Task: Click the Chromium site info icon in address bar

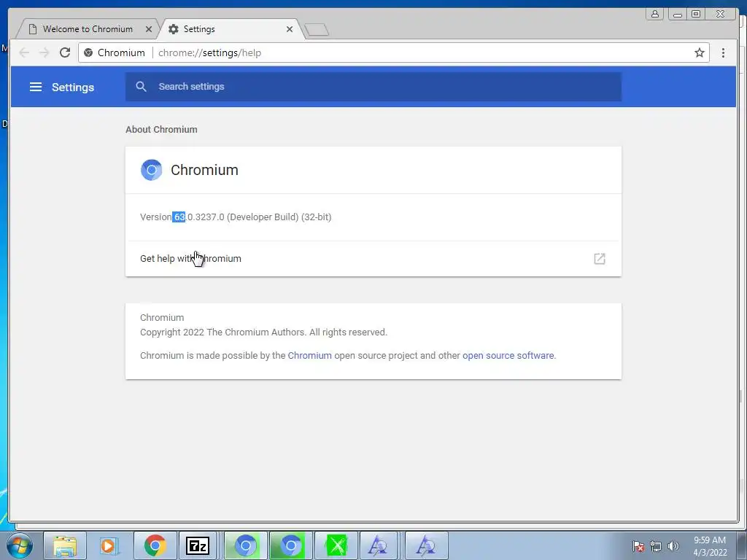Action: (88, 52)
